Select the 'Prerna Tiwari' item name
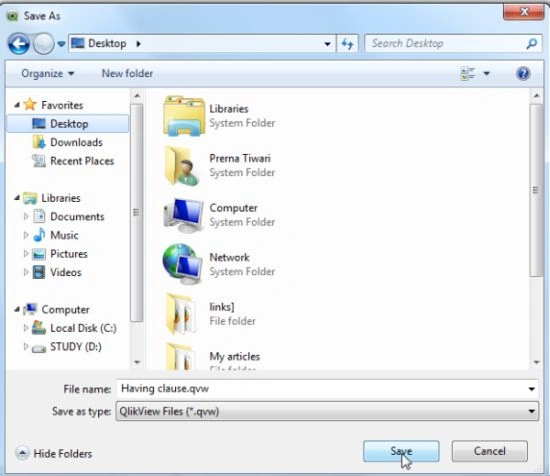 (x=240, y=158)
